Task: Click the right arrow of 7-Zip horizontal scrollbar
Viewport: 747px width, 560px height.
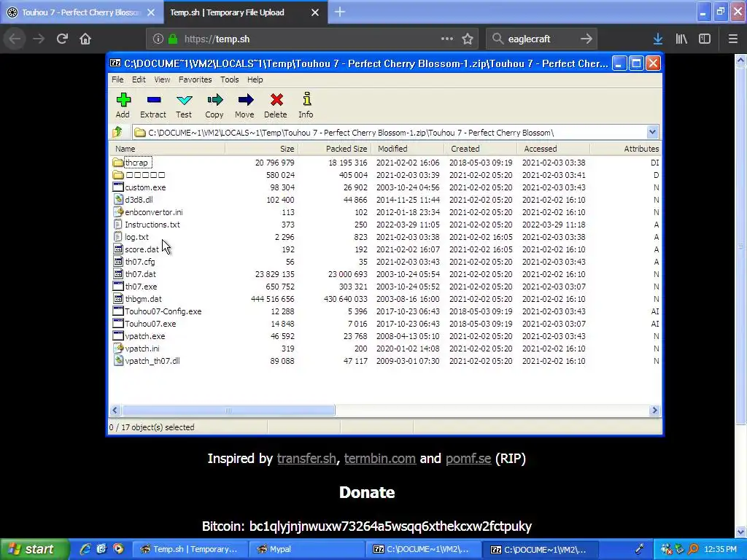Action: point(654,410)
